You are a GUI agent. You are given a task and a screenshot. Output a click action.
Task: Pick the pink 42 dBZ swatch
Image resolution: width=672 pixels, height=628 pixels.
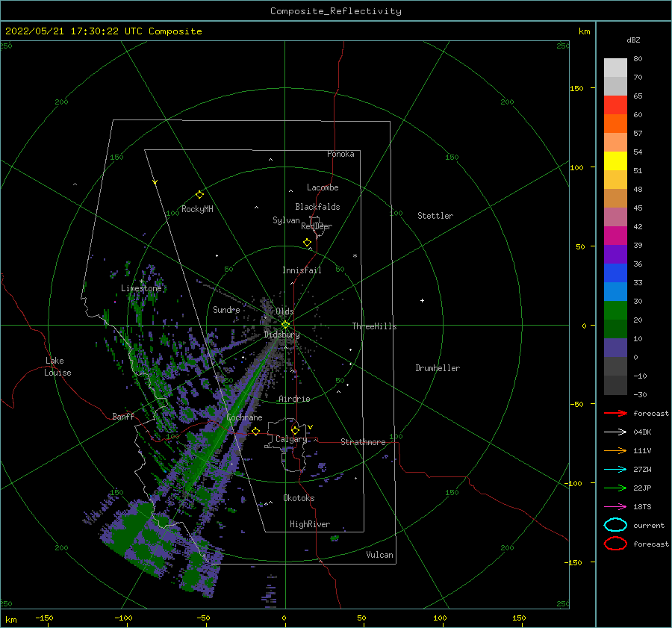pyautogui.click(x=615, y=217)
